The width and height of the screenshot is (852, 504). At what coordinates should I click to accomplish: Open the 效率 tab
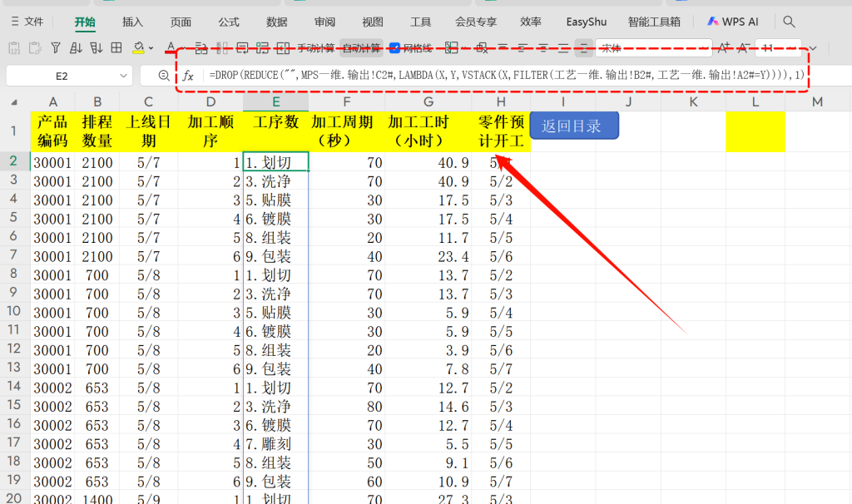(530, 22)
